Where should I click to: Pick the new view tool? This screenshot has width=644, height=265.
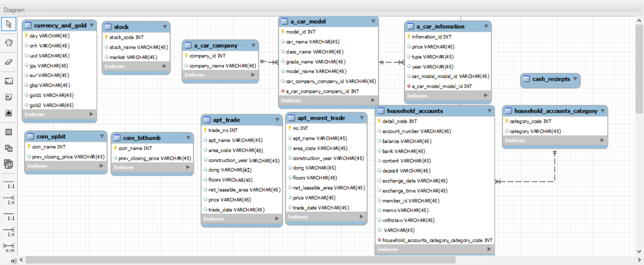coord(9,148)
